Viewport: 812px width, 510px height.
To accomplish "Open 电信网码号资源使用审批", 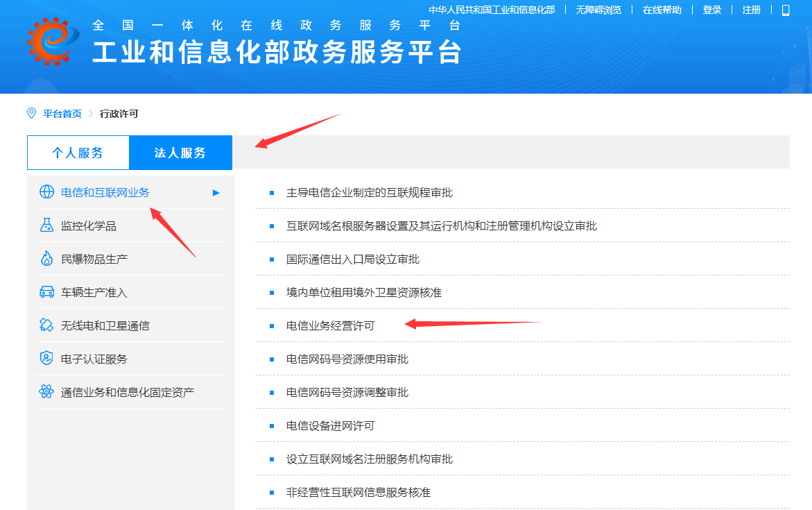I will [347, 359].
